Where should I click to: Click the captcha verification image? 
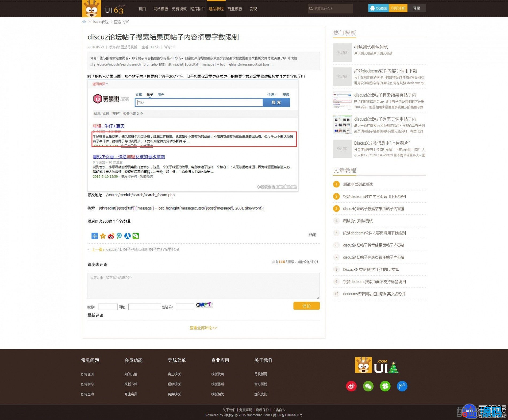click(x=204, y=305)
